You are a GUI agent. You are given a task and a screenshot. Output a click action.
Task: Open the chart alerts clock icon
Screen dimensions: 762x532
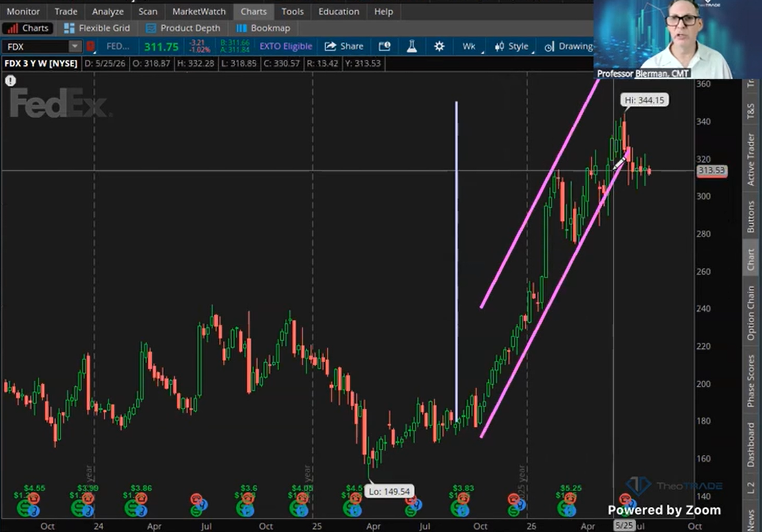click(385, 46)
